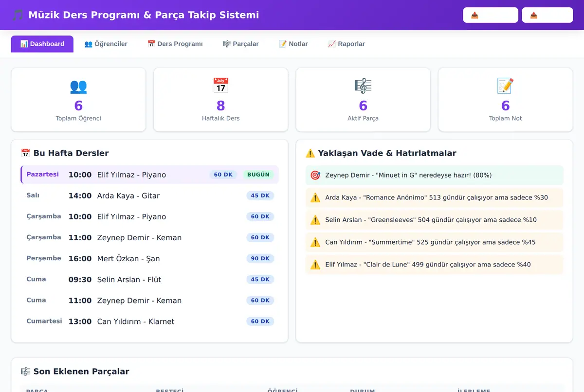Click the Can Yıldırım - Klarnet lesson
The image size is (584, 392).
point(150,321)
